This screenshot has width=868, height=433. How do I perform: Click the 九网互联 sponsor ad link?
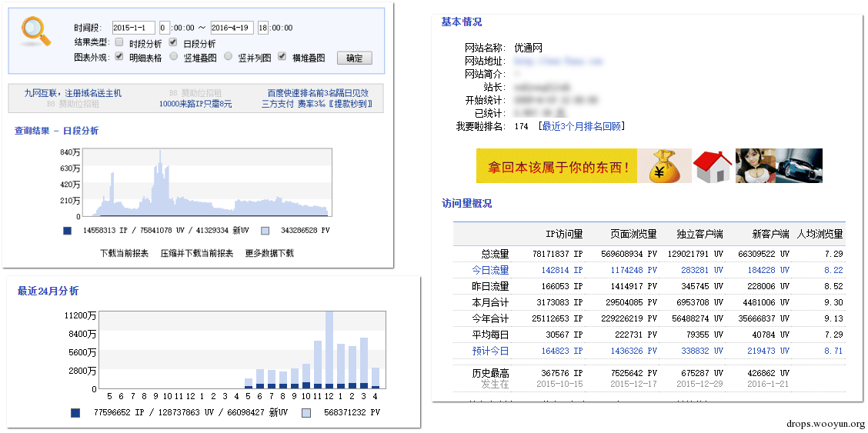(x=72, y=93)
